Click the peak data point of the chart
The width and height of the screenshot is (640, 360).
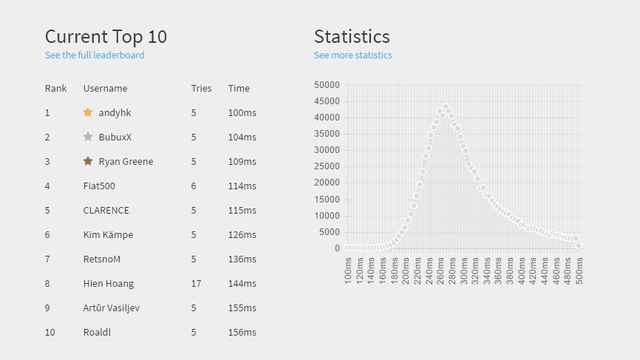point(445,107)
